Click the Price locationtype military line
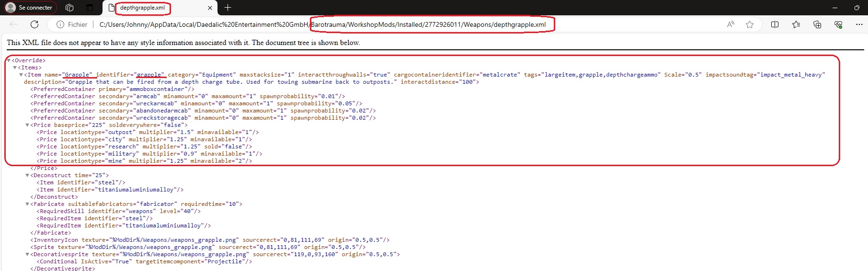 coord(149,154)
